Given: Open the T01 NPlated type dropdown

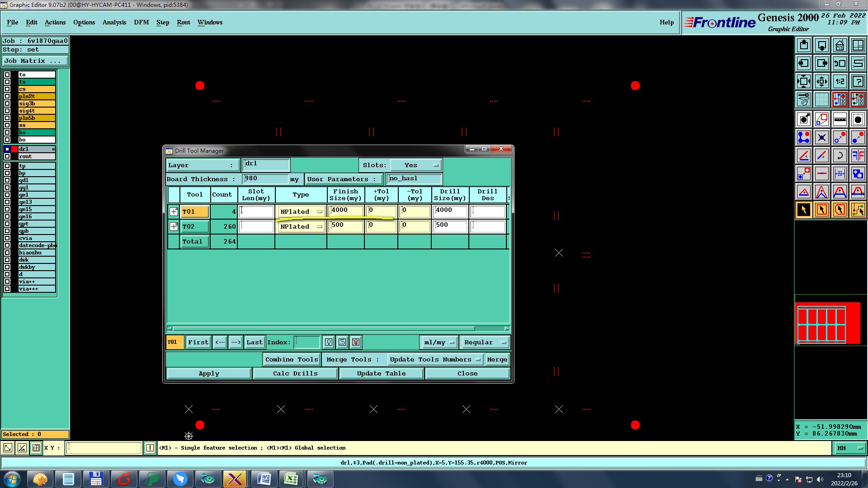Looking at the screenshot, I should pos(301,211).
